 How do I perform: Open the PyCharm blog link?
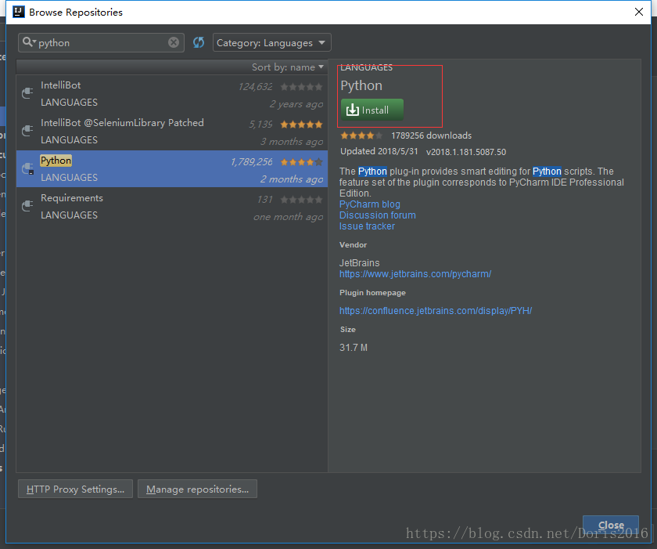tap(369, 204)
